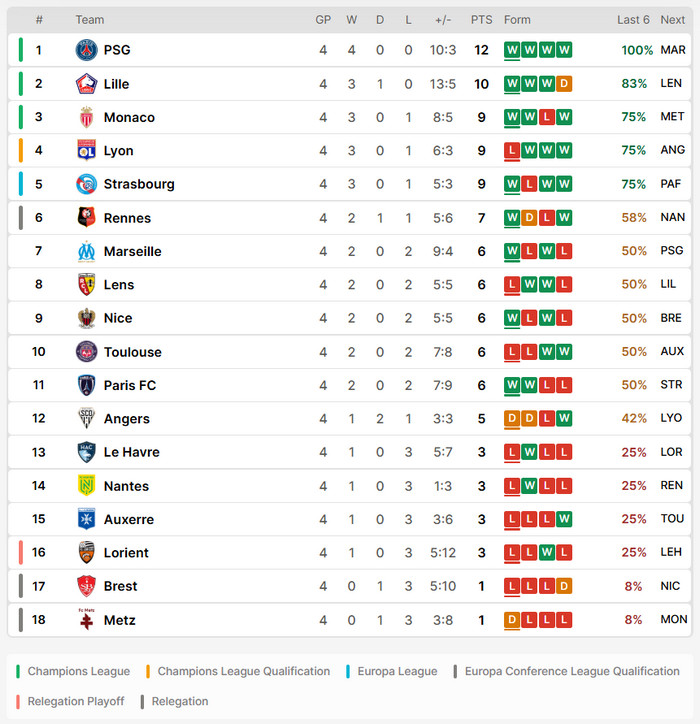Click the Marseille team crest
The image size is (700, 724).
pyautogui.click(x=86, y=251)
